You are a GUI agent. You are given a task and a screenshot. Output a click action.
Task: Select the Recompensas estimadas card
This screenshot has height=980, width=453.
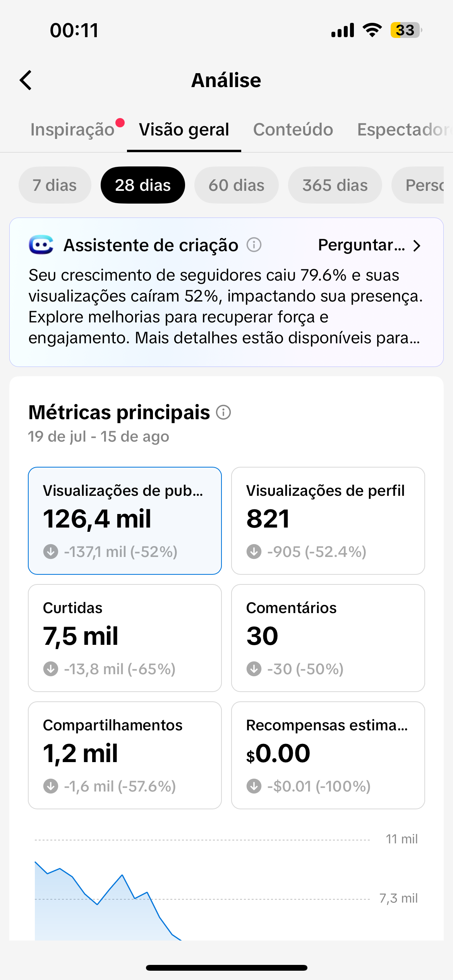click(x=328, y=755)
